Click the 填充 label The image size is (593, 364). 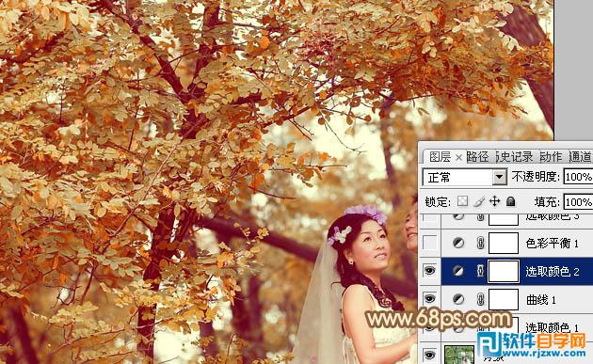click(x=547, y=202)
